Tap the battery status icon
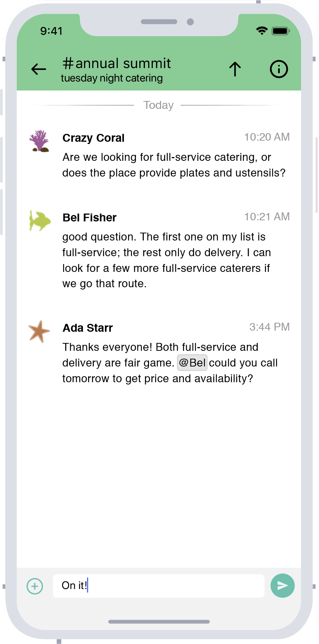 (281, 31)
